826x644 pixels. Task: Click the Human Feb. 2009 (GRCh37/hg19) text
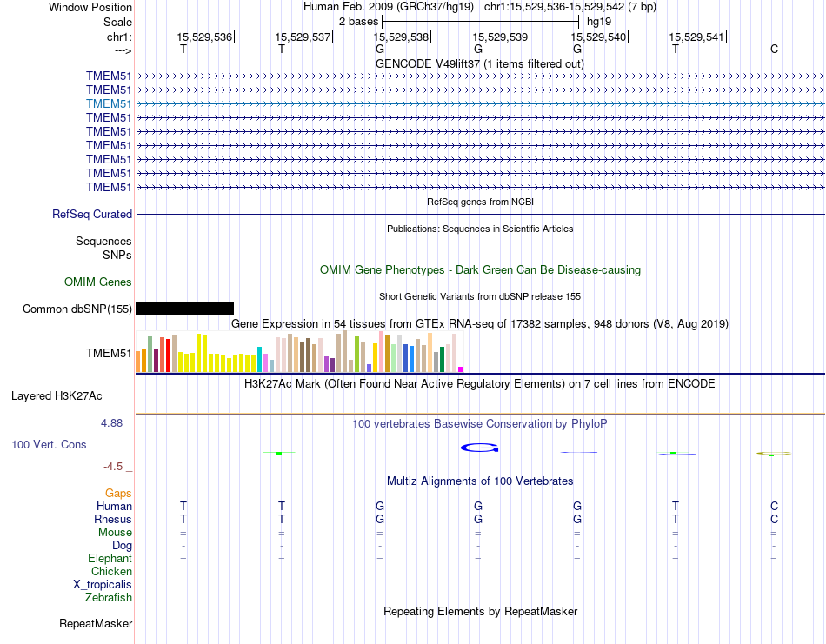click(x=389, y=7)
